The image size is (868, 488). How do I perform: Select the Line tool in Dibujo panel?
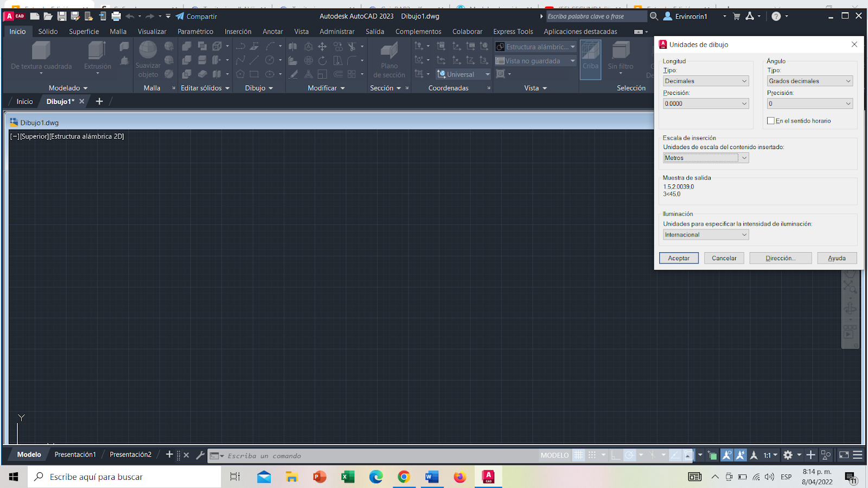click(x=254, y=60)
